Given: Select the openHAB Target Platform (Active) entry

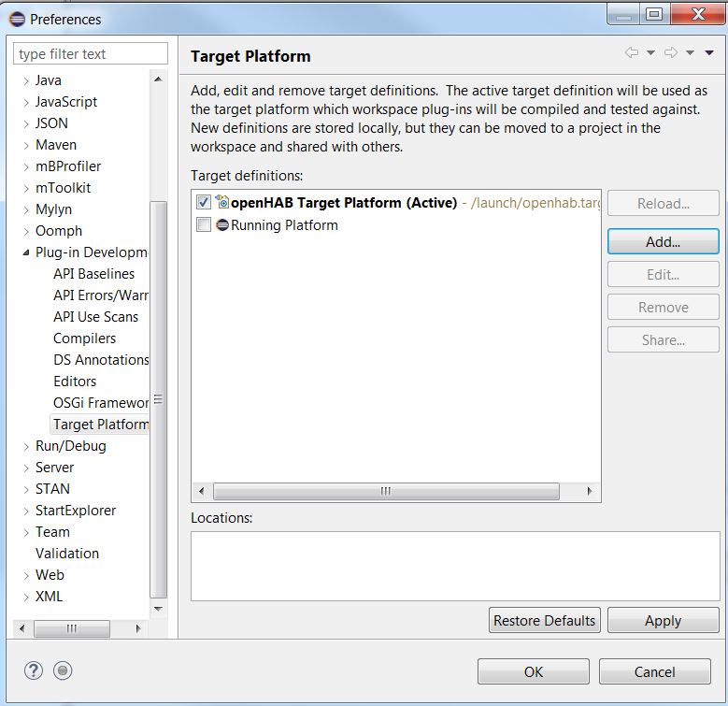Looking at the screenshot, I should click(344, 203).
